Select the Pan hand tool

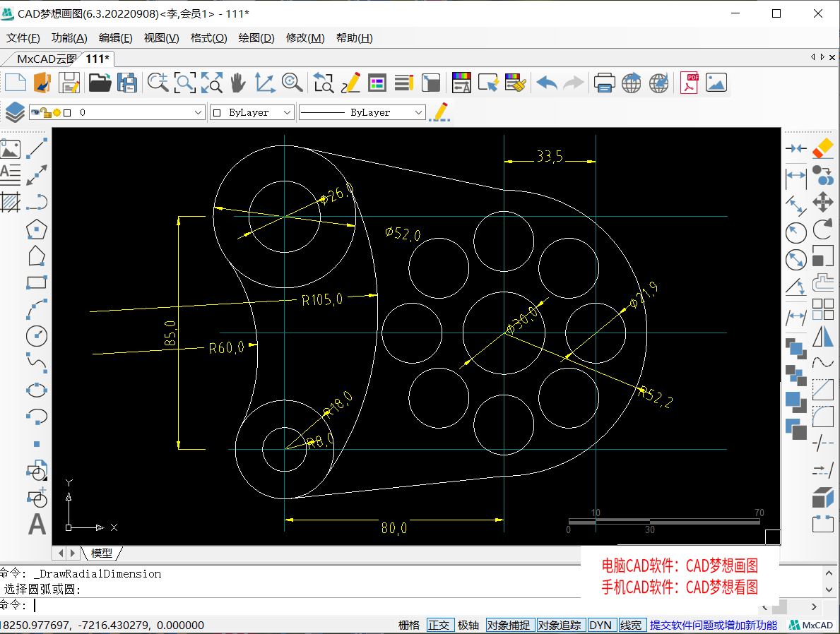pos(238,83)
